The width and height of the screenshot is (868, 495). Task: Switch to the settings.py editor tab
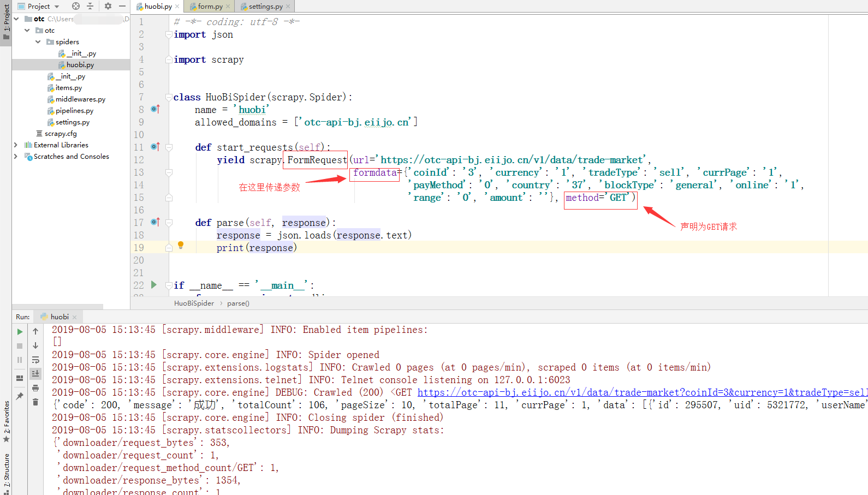(x=265, y=7)
